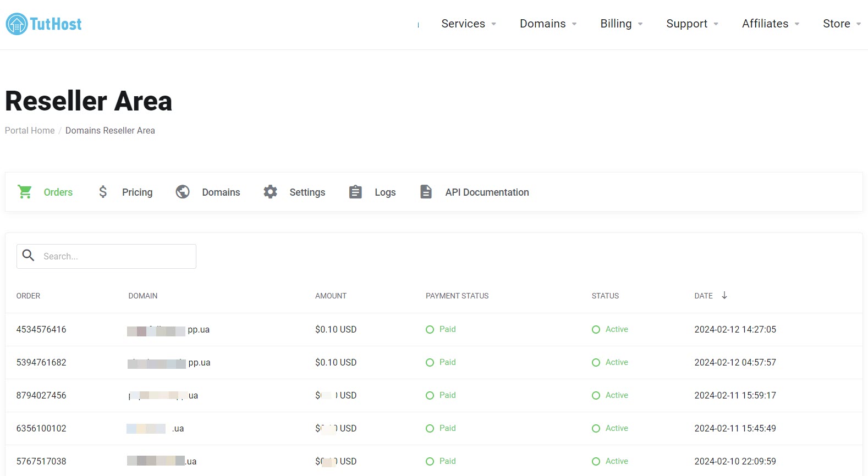Toggle sort arrow next to Date column
The width and height of the screenshot is (868, 476).
tap(724, 296)
